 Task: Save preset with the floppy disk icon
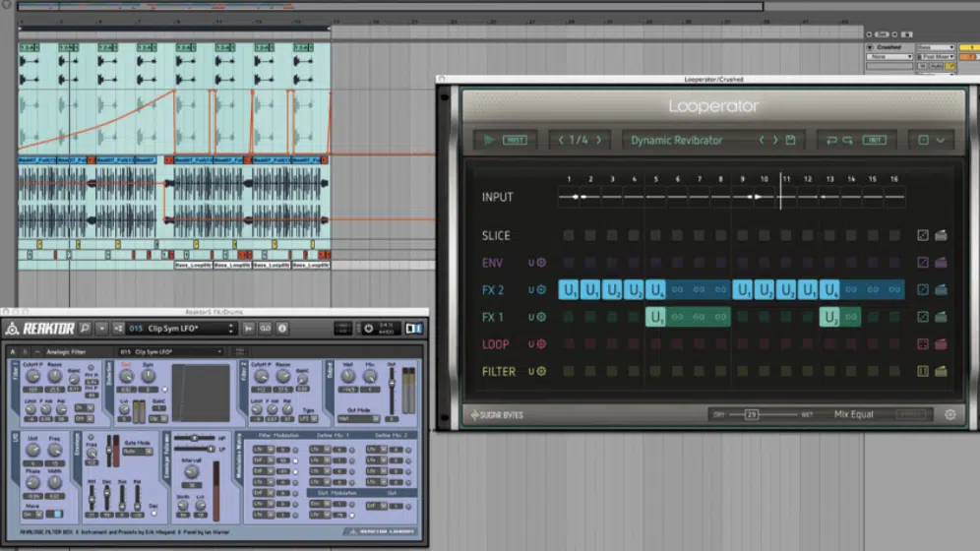(791, 140)
